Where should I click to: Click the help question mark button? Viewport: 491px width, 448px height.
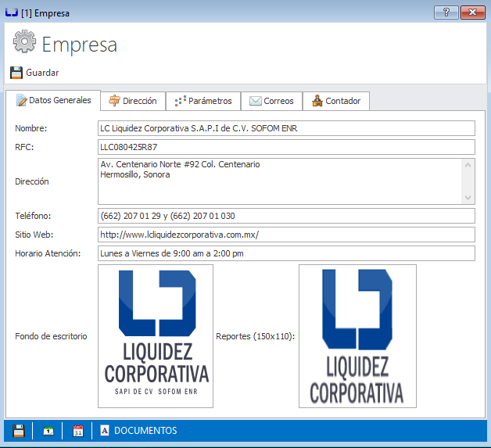pyautogui.click(x=446, y=13)
